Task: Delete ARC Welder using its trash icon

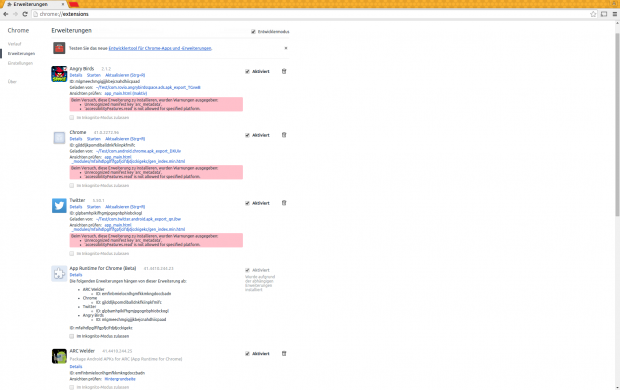Action: (284, 354)
